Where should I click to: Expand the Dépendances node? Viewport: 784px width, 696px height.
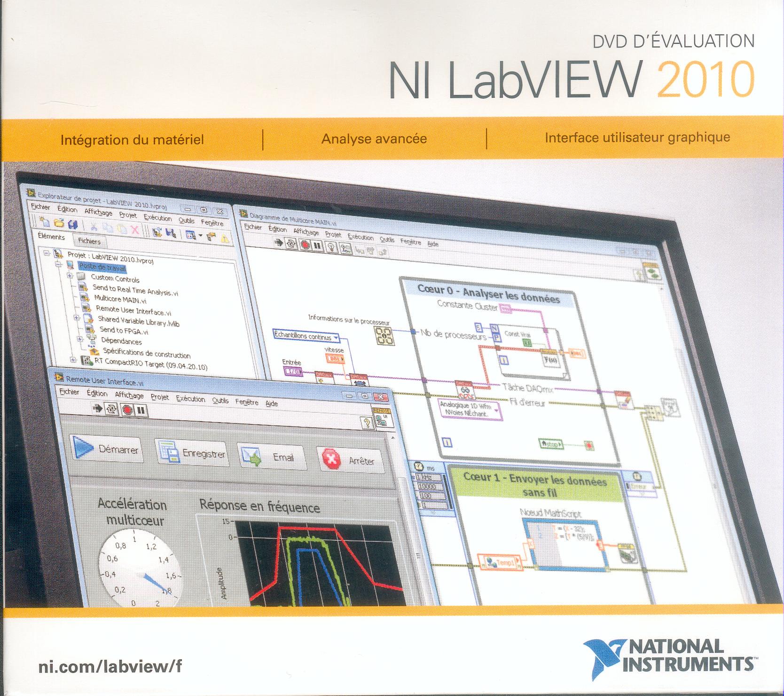[80, 339]
